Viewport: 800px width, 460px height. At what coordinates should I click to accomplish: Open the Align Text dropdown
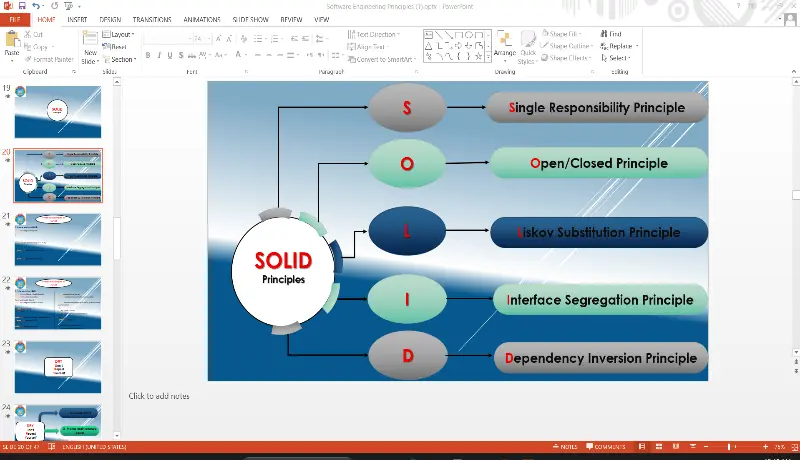pyautogui.click(x=368, y=46)
